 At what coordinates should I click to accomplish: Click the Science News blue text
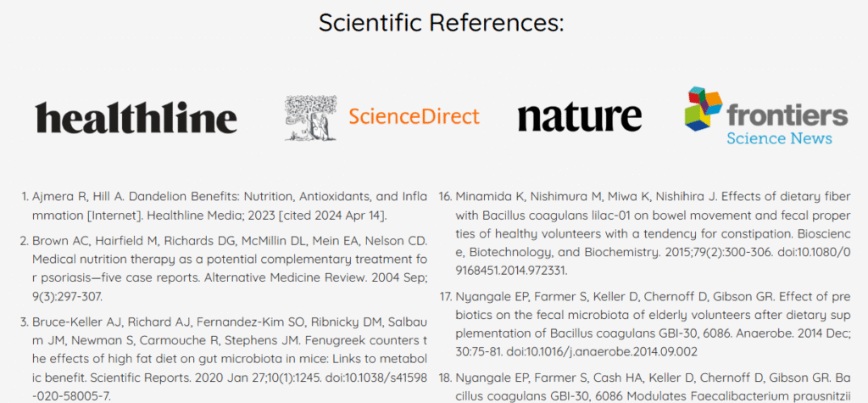point(780,138)
